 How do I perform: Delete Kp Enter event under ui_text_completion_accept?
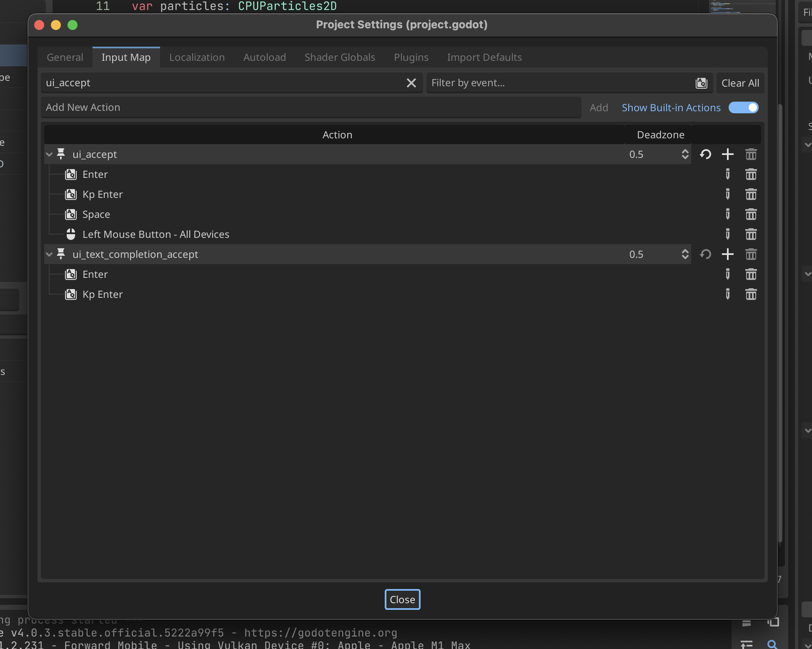click(x=751, y=295)
